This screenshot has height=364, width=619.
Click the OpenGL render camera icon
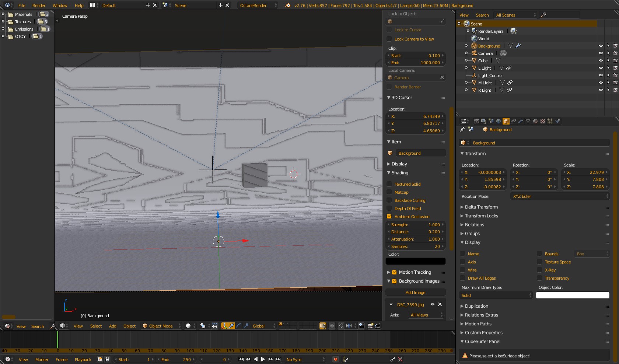point(370,326)
